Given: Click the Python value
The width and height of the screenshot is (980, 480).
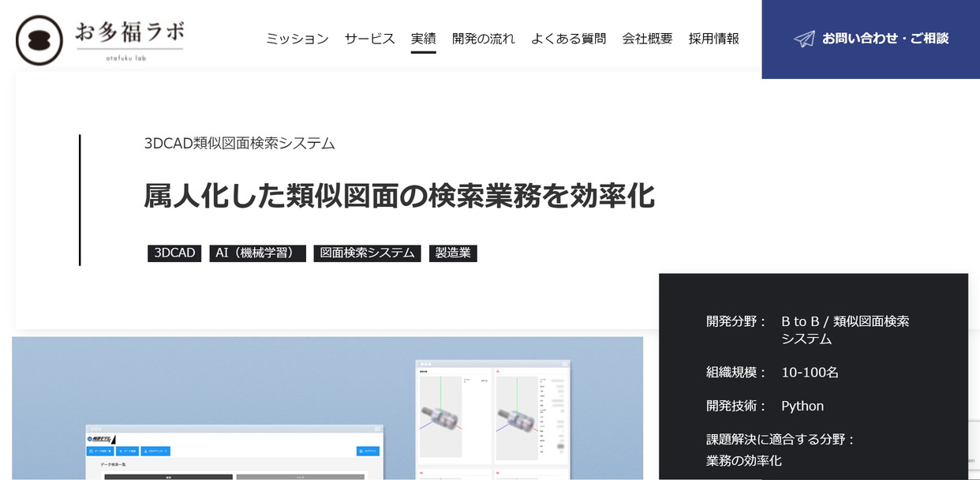Looking at the screenshot, I should point(802,406).
